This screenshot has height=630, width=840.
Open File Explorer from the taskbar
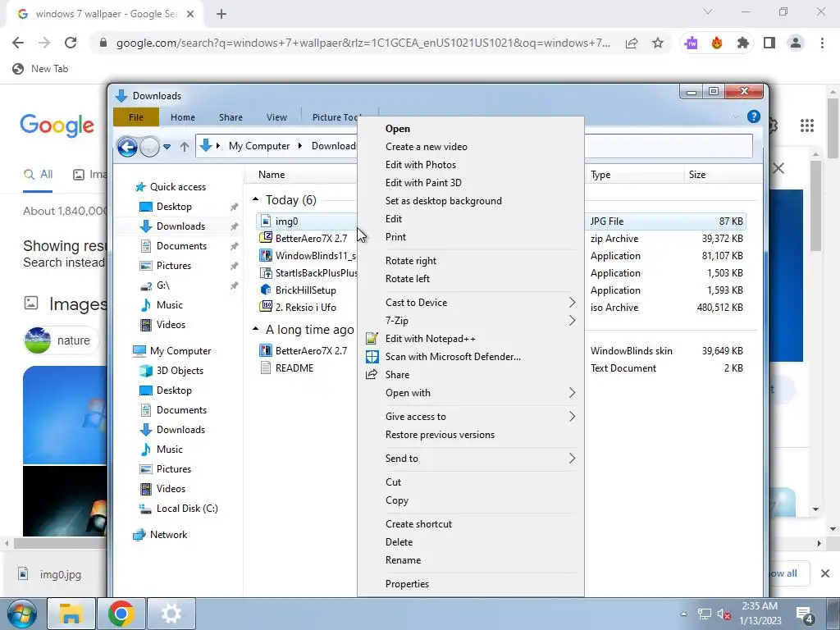coord(71,614)
